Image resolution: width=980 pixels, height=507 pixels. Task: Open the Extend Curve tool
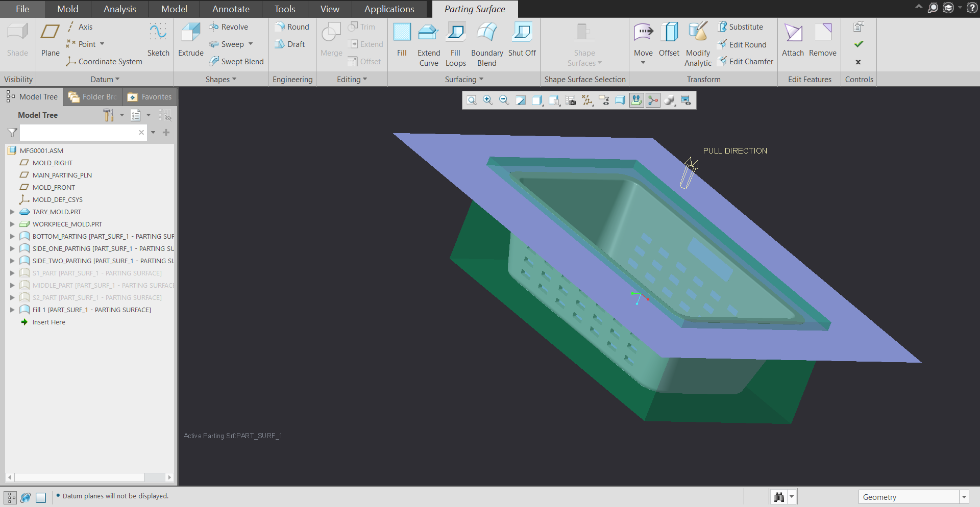429,44
